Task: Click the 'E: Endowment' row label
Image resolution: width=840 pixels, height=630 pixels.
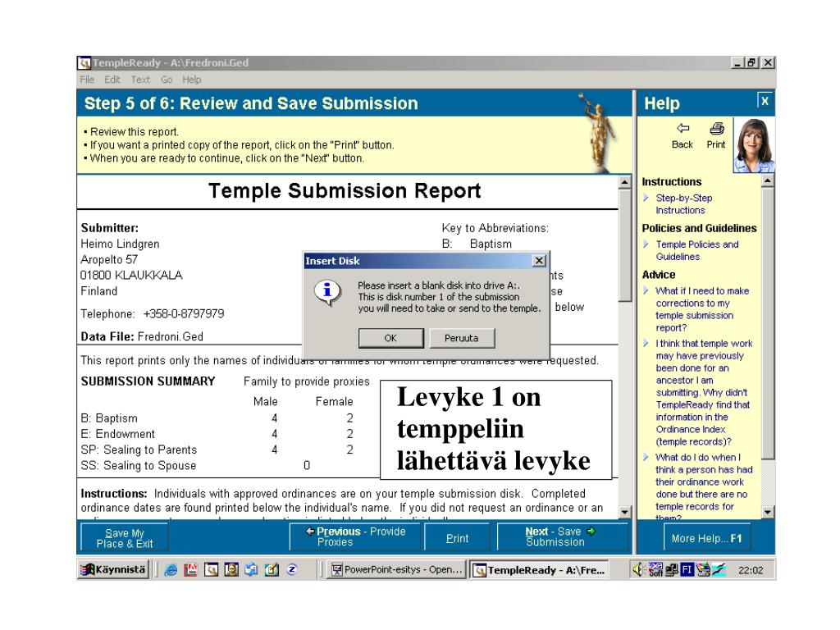Action: point(118,433)
